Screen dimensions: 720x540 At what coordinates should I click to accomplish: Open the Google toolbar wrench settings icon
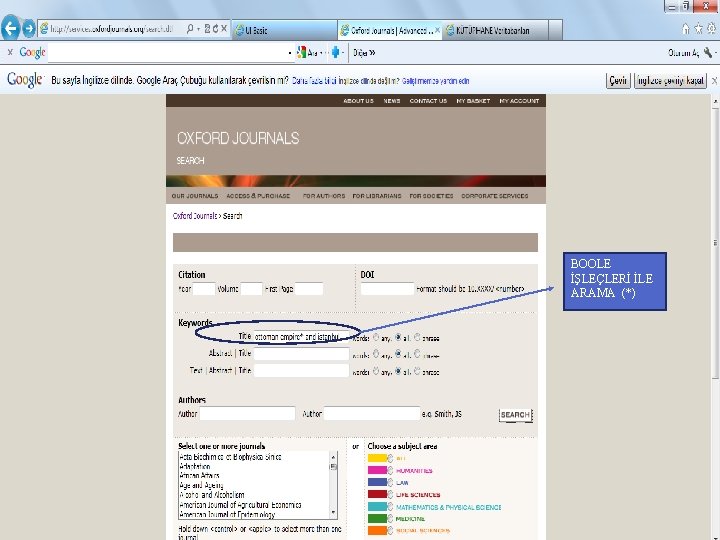[x=708, y=53]
